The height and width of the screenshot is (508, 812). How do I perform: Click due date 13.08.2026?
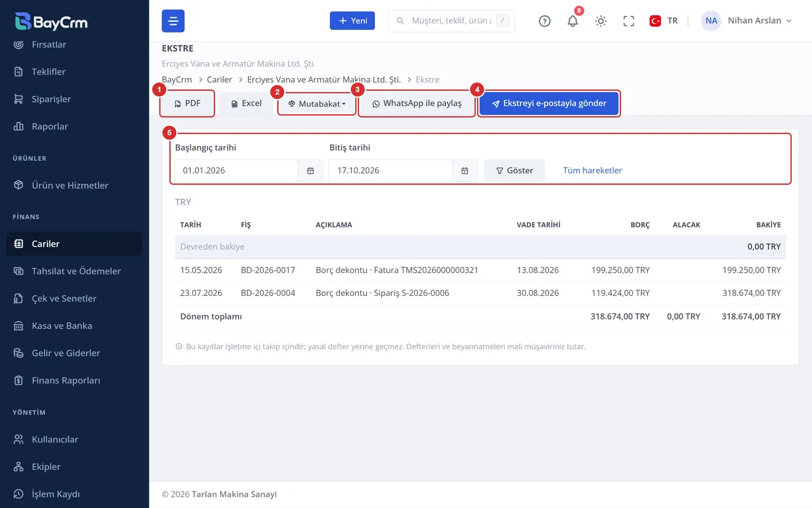(x=538, y=270)
